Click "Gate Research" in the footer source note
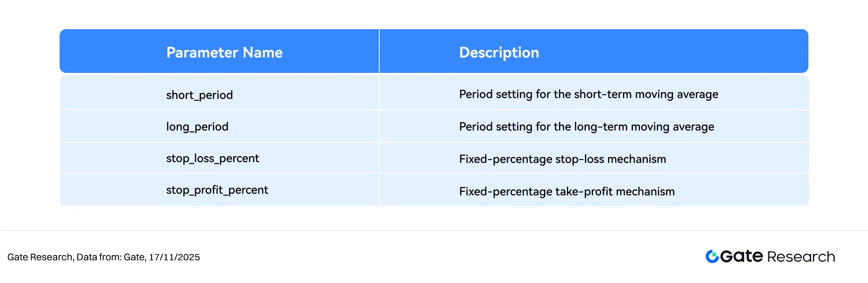 (40, 257)
